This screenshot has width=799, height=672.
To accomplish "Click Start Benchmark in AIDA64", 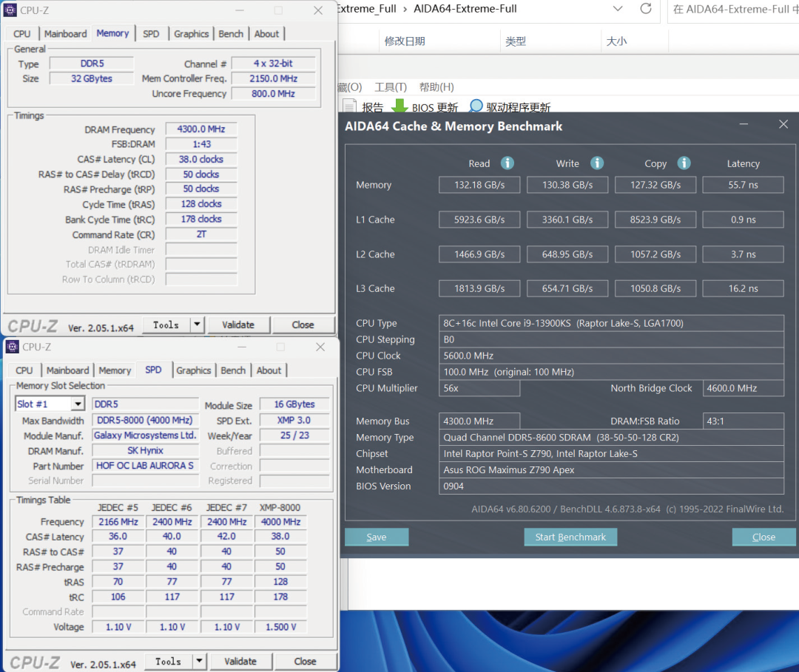I will coord(570,537).
